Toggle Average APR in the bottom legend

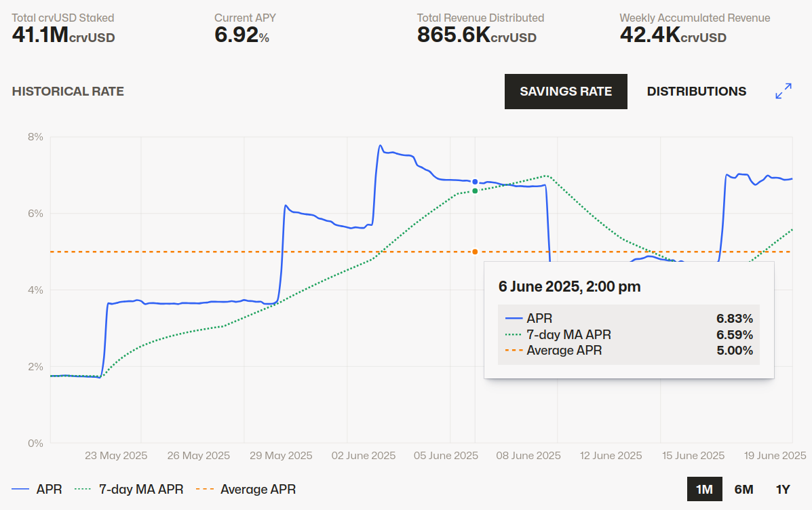246,489
